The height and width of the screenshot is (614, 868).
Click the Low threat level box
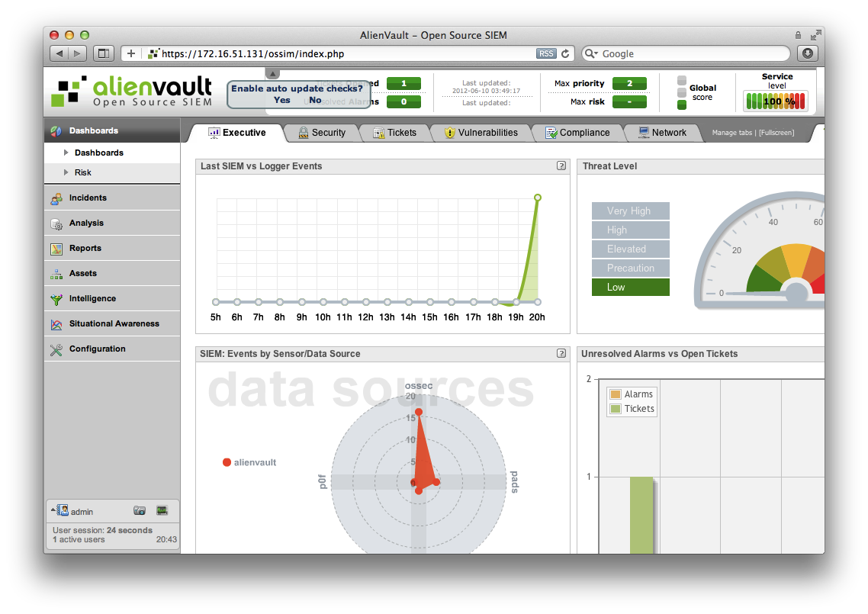[631, 288]
